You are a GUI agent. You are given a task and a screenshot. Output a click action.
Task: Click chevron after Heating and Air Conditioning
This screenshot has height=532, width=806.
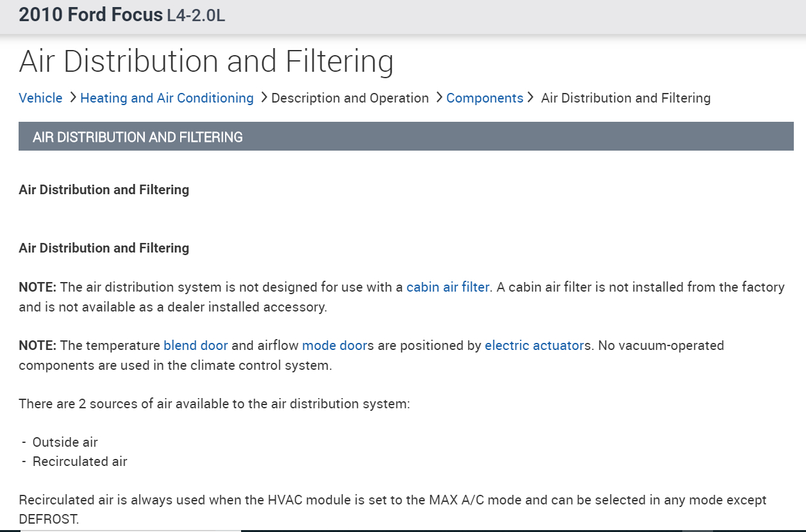click(264, 97)
